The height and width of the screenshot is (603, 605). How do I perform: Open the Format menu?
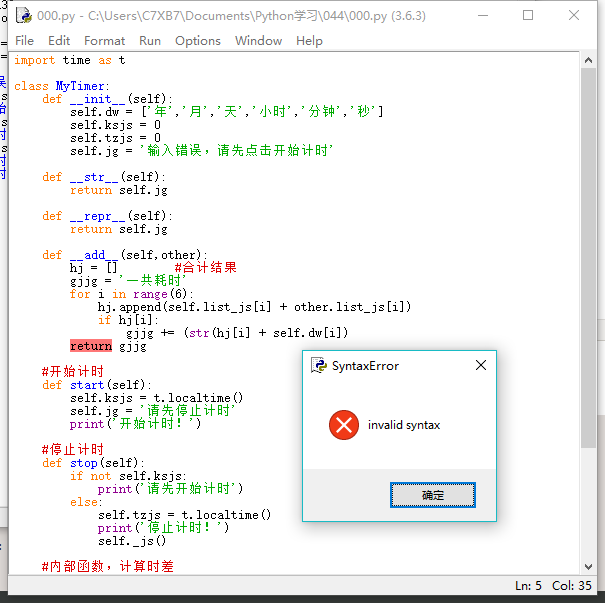(104, 41)
